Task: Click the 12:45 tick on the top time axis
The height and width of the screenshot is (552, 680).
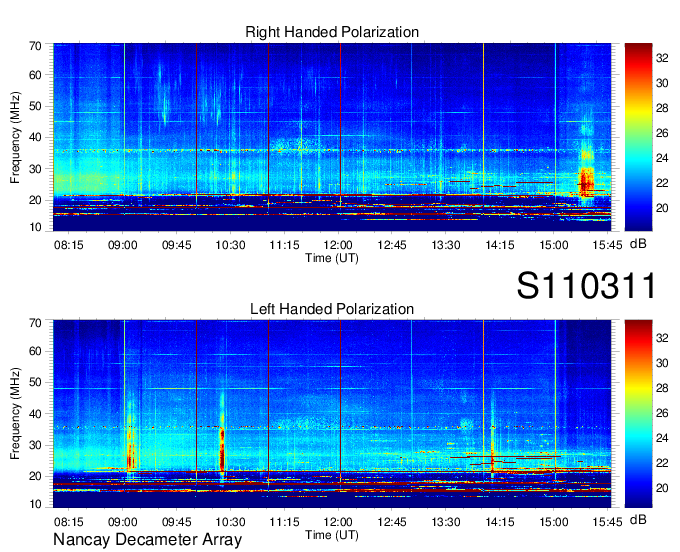Action: 392,245
